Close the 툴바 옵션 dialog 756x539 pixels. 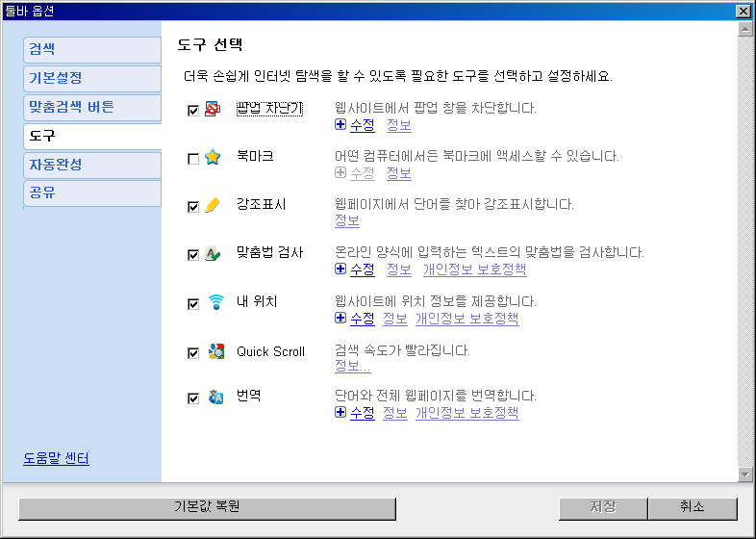tap(743, 12)
